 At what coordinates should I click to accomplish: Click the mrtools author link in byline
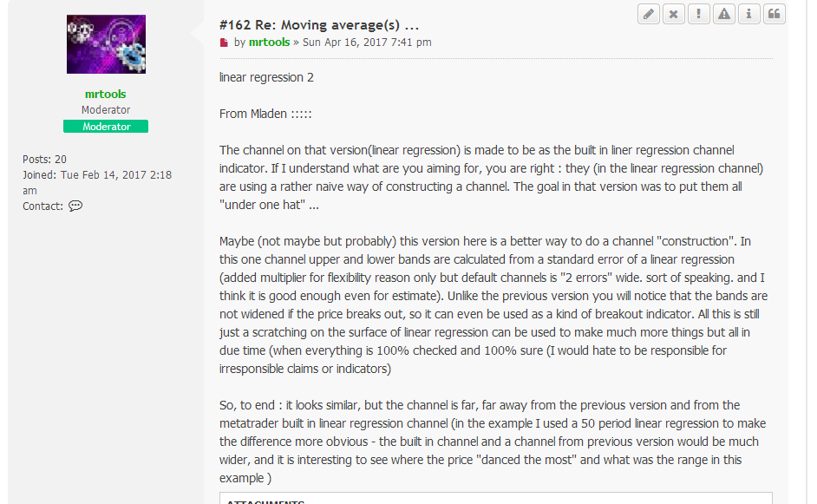pyautogui.click(x=269, y=42)
